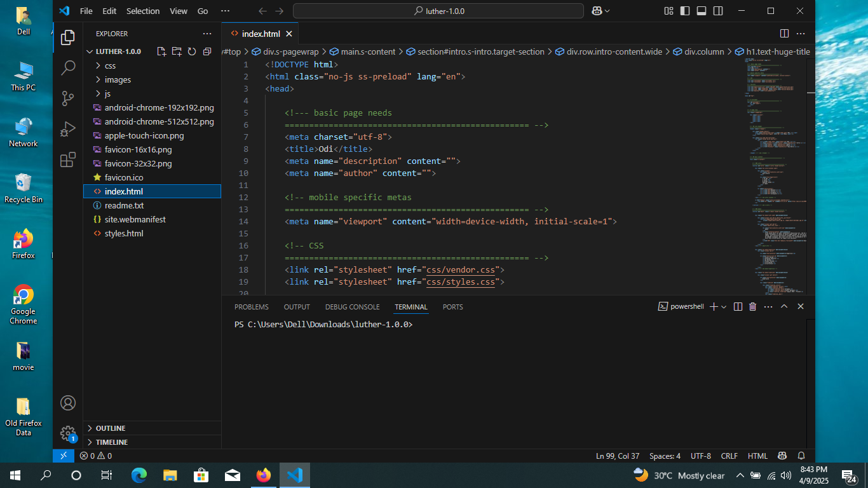Viewport: 868px width, 488px height.
Task: Open the Run and Debug view
Action: coord(68,129)
